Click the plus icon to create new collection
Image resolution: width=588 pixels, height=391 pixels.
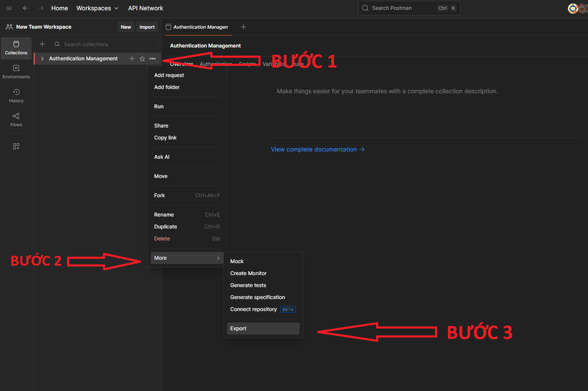pos(42,44)
